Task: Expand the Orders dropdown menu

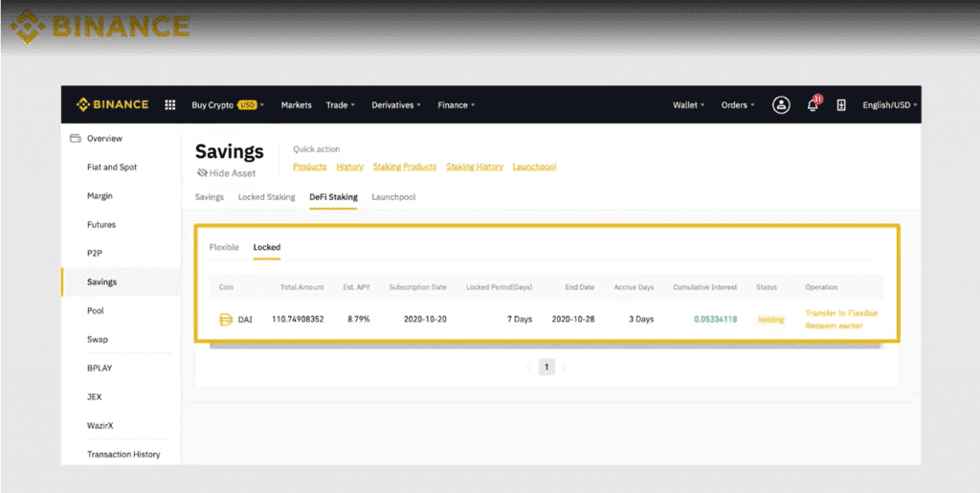Action: pyautogui.click(x=738, y=105)
